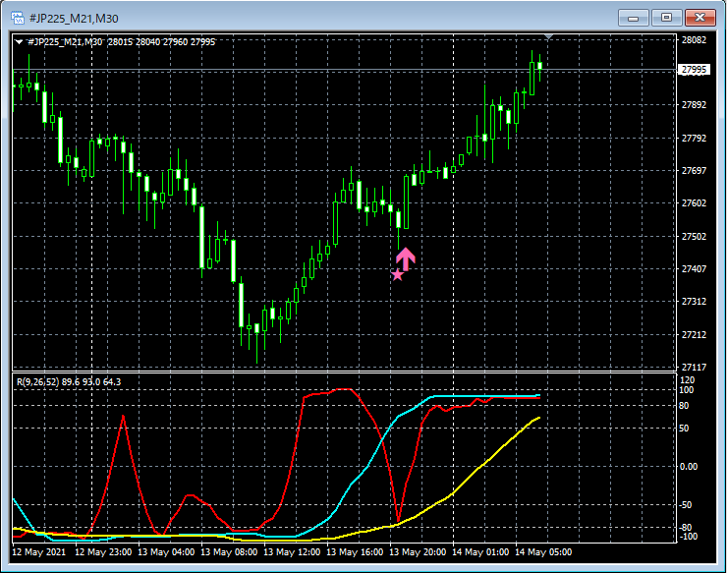Minimize the #JP225_M21,M30 chart window
The height and width of the screenshot is (573, 728).
point(634,18)
